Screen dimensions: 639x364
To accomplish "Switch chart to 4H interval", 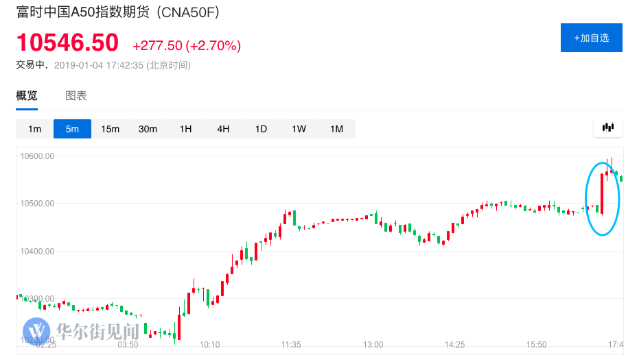I will (223, 129).
